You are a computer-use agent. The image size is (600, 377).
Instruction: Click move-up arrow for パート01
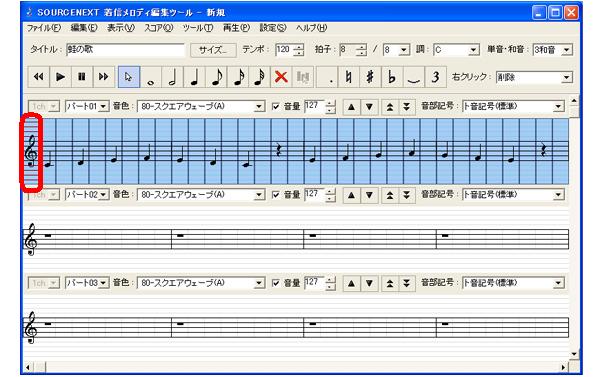(x=351, y=107)
